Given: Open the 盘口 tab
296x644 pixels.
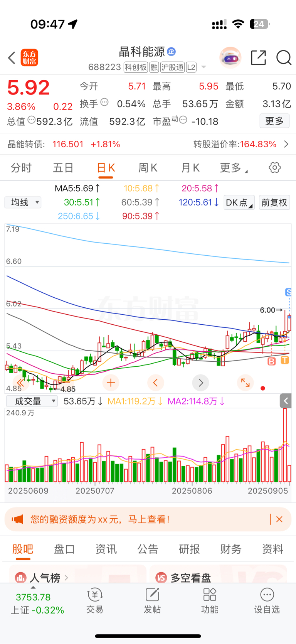Looking at the screenshot, I should point(64,549).
